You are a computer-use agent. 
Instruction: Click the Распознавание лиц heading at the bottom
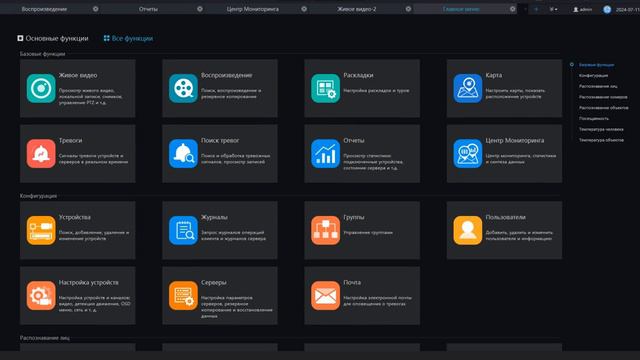pos(44,338)
